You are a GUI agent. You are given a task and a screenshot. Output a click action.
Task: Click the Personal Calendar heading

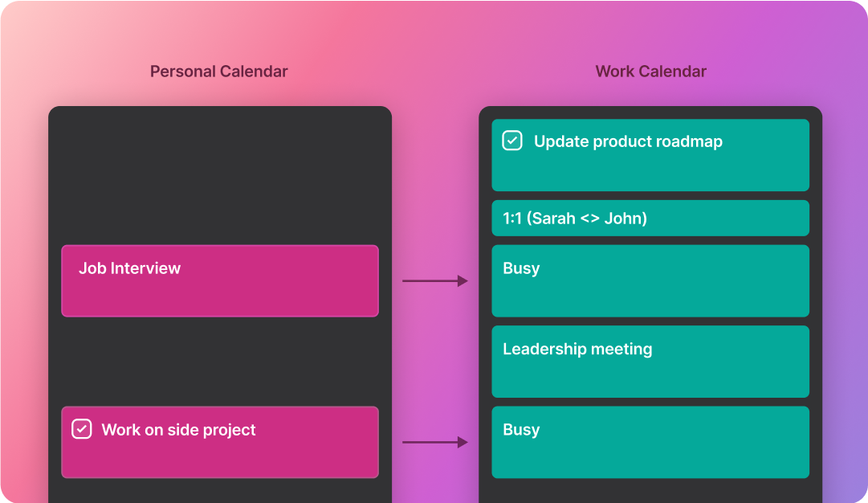pyautogui.click(x=218, y=72)
